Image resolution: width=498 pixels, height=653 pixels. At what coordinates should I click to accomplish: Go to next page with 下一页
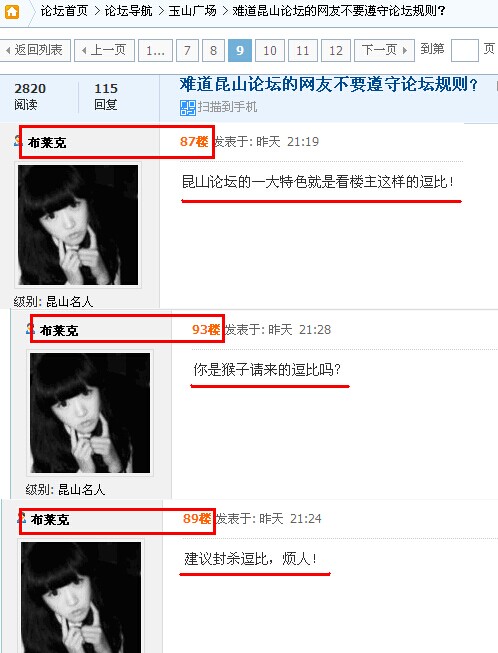(x=384, y=50)
